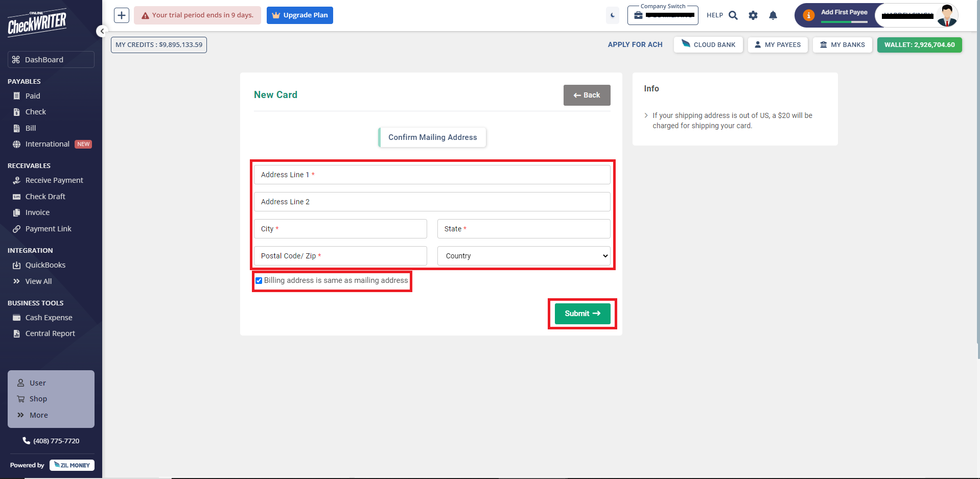
Task: Open Bill under Payables
Action: click(x=31, y=128)
